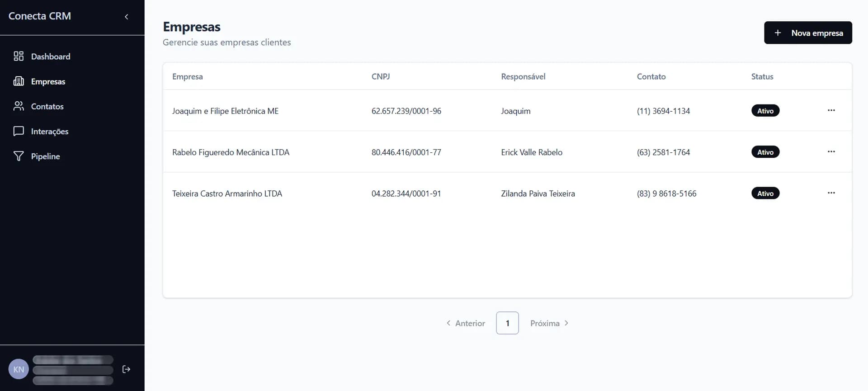Click responsável Erick Valle Rabelo
The height and width of the screenshot is (391, 868).
click(532, 152)
